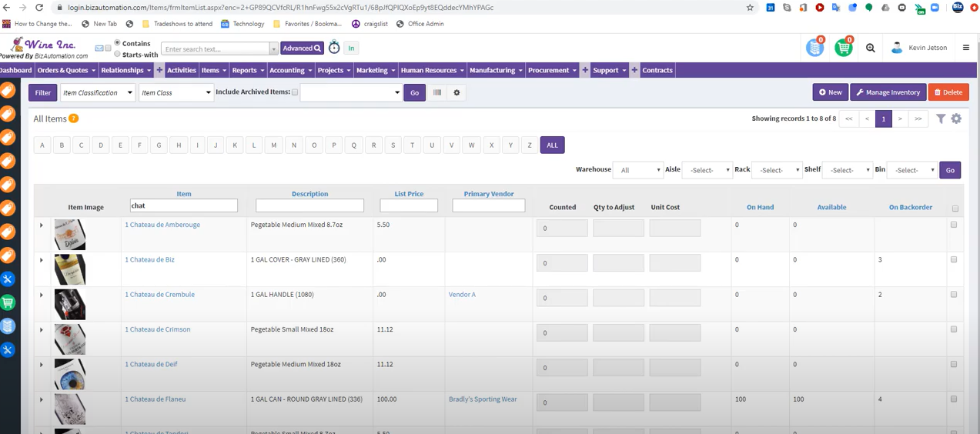Viewport: 980px width, 434px height.
Task: Open the Item Class dropdown
Action: point(176,92)
